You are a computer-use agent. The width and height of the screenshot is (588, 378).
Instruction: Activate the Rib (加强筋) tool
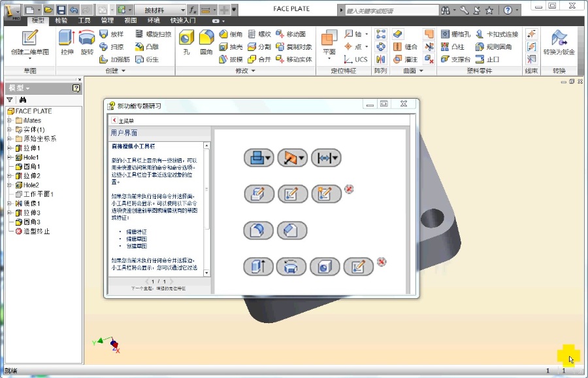114,60
